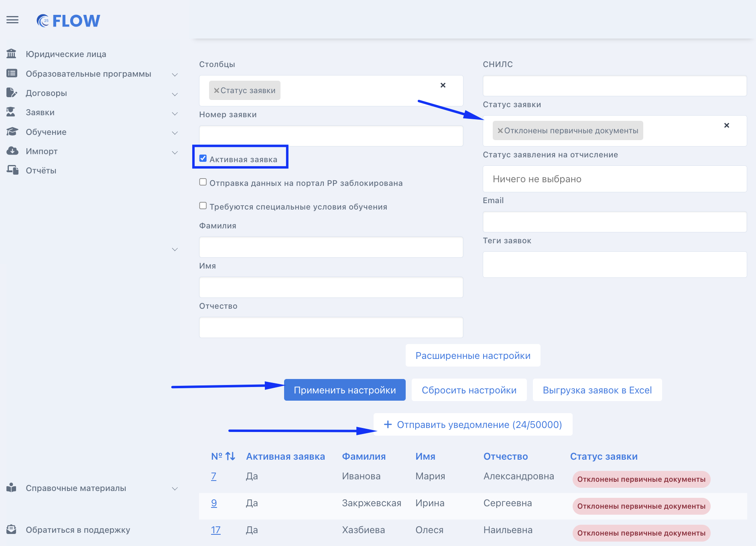The height and width of the screenshot is (546, 756).
Task: Sort by Имя column header
Action: tap(425, 456)
